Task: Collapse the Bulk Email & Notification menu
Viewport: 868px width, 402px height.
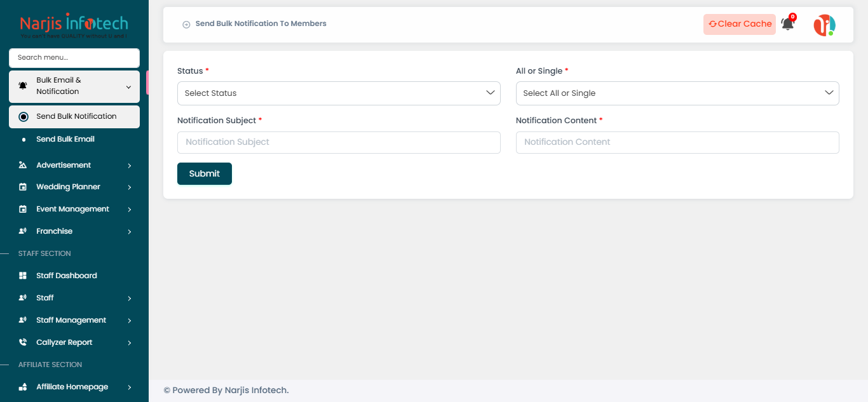Action: [x=129, y=86]
